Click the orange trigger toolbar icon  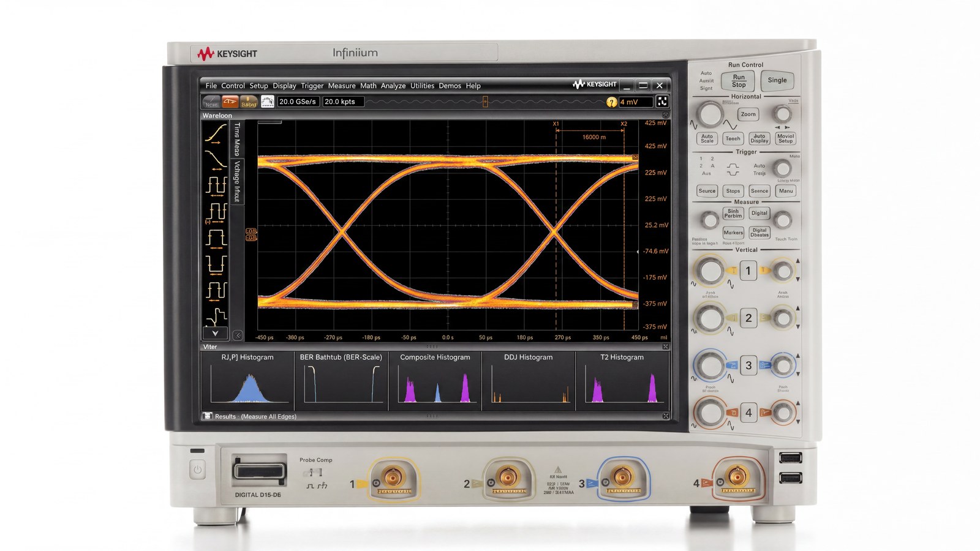click(x=230, y=102)
